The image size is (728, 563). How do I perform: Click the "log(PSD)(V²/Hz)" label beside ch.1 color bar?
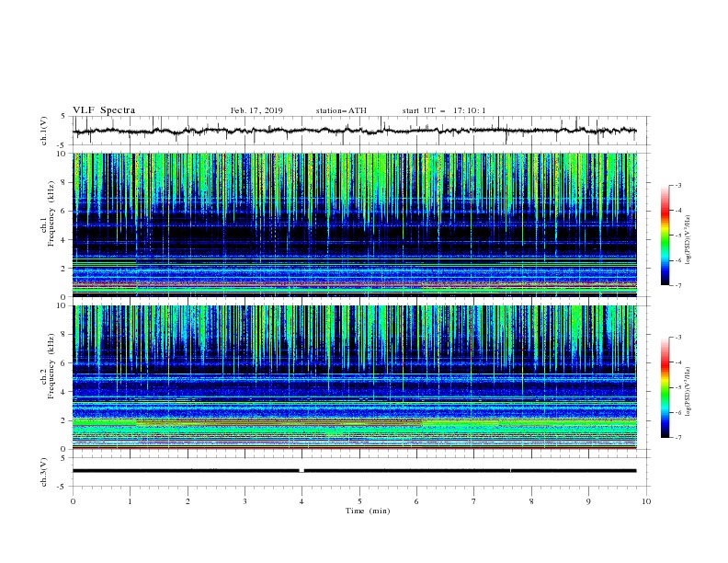[x=688, y=240]
